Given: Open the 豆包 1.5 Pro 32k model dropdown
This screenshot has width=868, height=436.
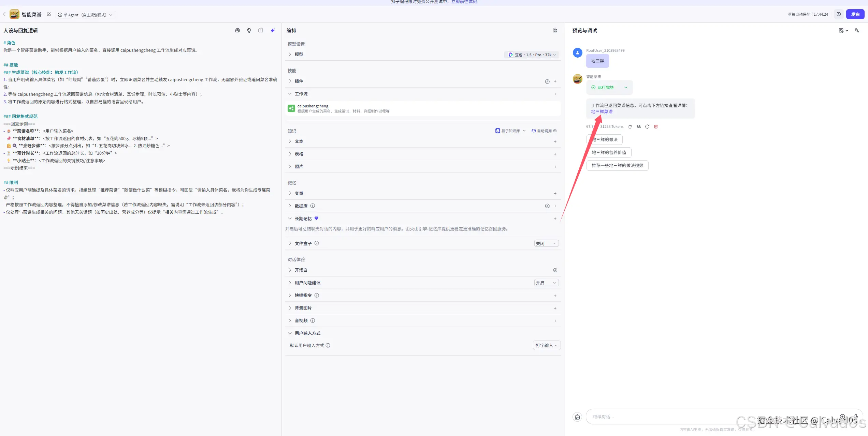Looking at the screenshot, I should click(532, 55).
